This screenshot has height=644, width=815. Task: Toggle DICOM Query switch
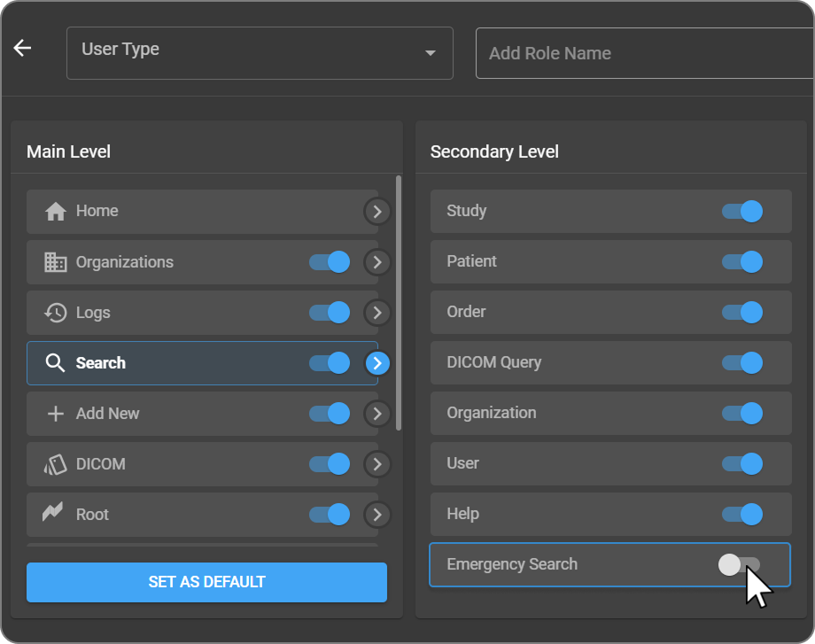[742, 362]
